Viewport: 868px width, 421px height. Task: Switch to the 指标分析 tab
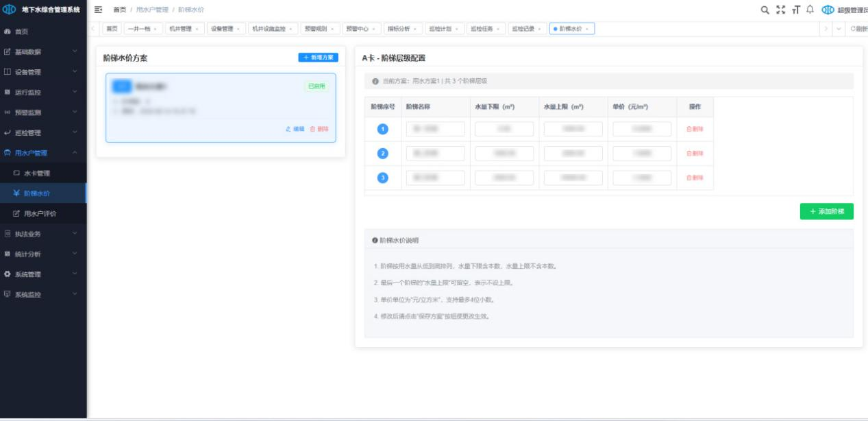coord(402,29)
